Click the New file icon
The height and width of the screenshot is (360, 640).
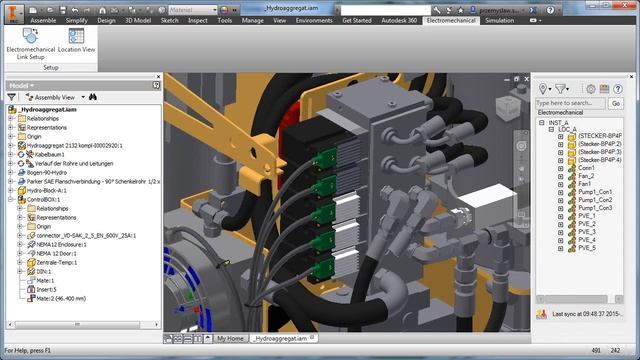click(33, 10)
